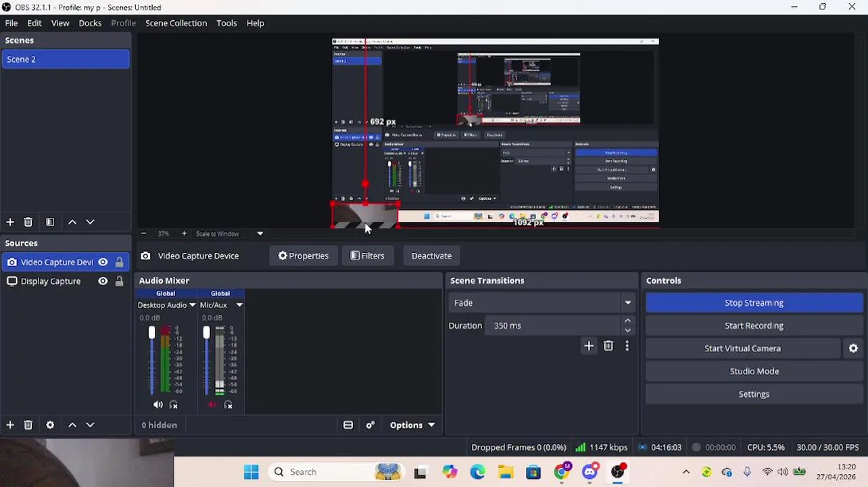Move scene up arrow in Scenes panel
This screenshot has width=868, height=487.
click(x=72, y=222)
